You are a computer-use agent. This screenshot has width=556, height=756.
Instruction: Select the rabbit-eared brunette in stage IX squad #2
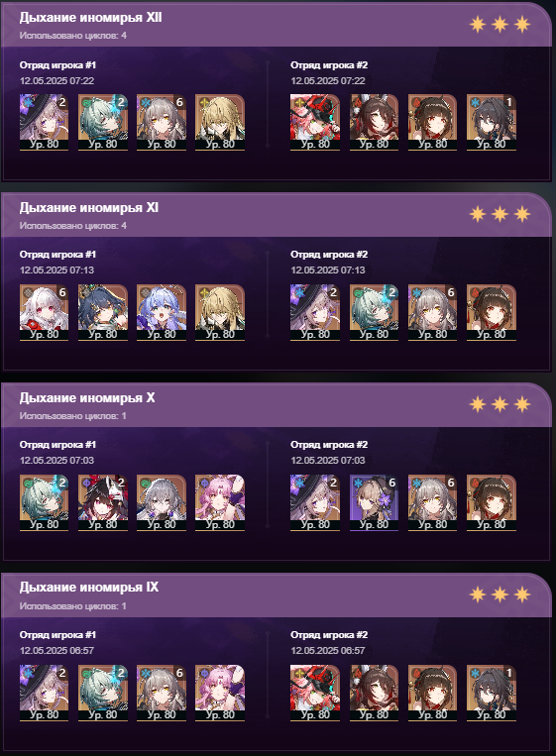(x=374, y=694)
